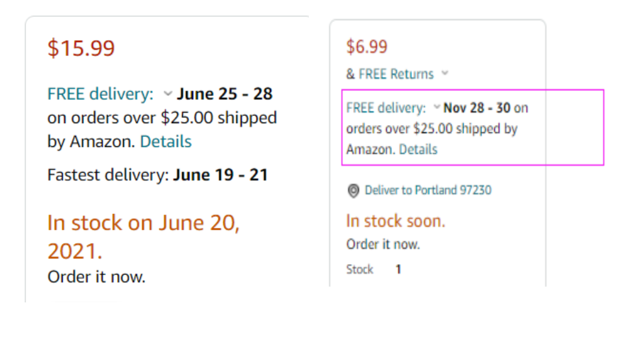Open FREE delivery link in $15.99 card
The height and width of the screenshot is (339, 644).
[101, 94]
